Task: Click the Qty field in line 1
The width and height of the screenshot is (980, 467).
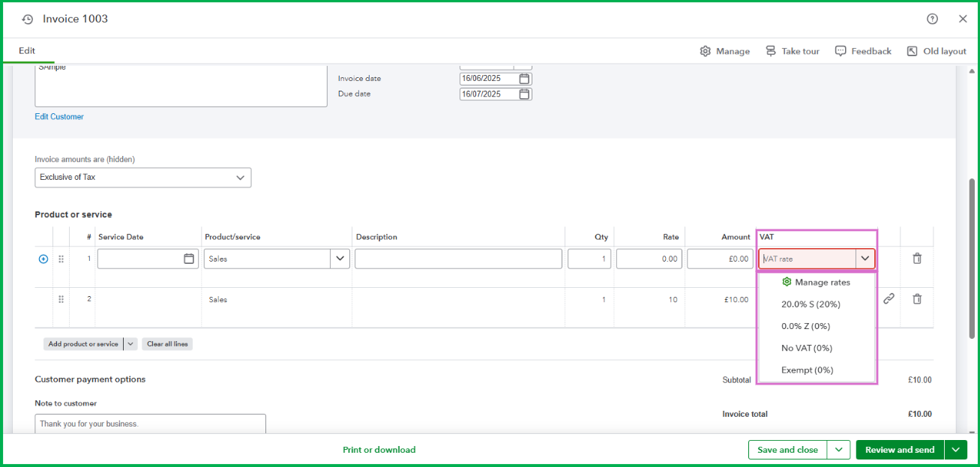Action: [590, 259]
